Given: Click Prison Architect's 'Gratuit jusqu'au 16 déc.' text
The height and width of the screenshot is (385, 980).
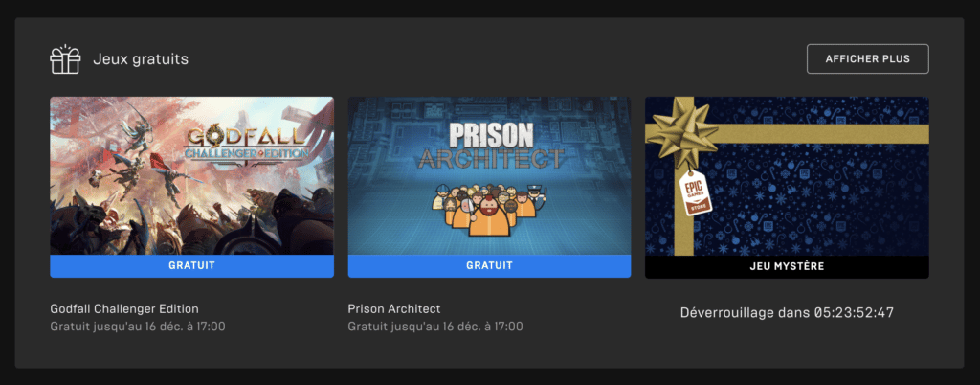Looking at the screenshot, I should [x=435, y=327].
